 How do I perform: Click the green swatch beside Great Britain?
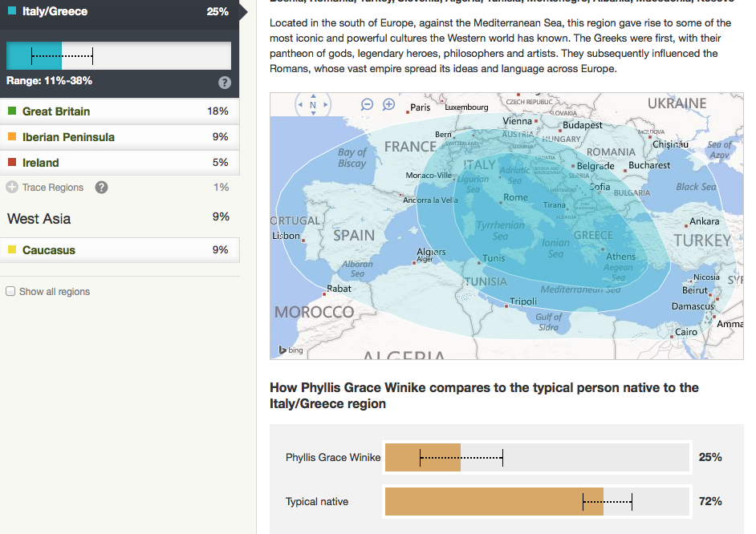point(12,111)
